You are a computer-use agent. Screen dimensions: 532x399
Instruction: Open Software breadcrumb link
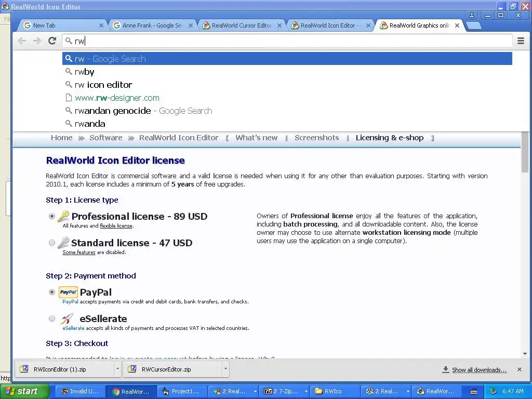coord(106,138)
